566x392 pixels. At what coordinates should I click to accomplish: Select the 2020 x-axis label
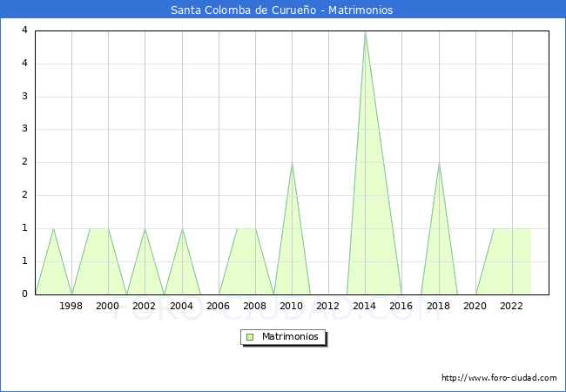pyautogui.click(x=475, y=306)
